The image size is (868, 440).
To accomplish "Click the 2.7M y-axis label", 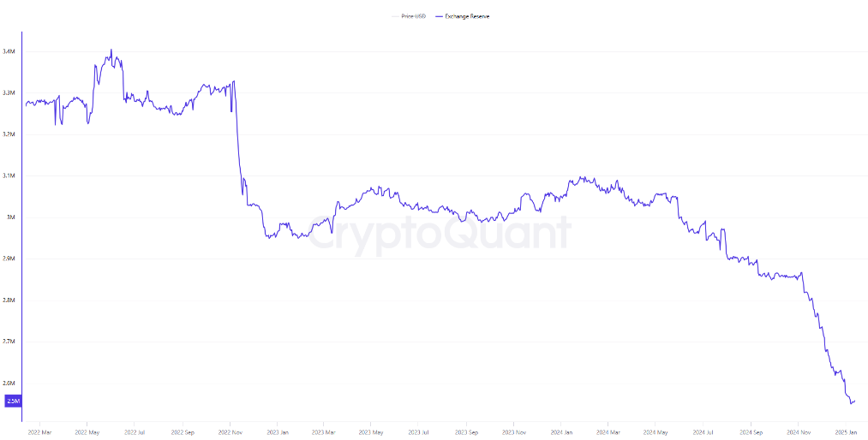I will [x=9, y=342].
